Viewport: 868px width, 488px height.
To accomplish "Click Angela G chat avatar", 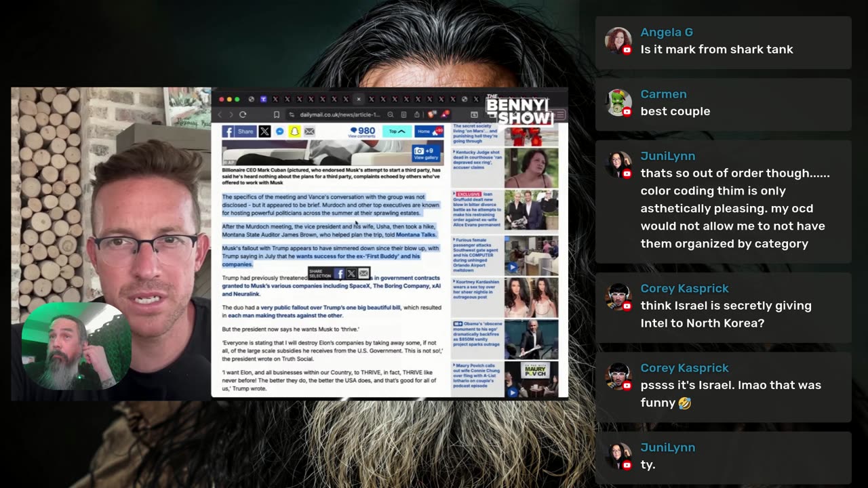I will (618, 41).
